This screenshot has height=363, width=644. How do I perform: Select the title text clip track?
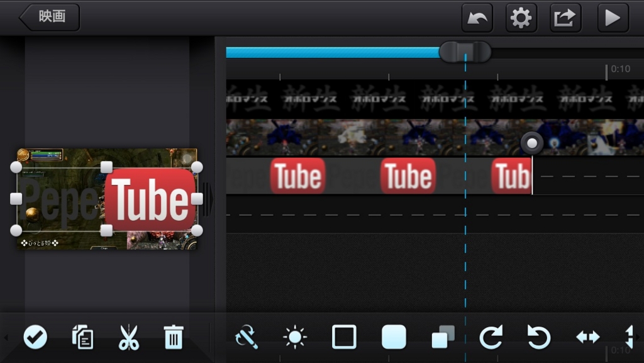[x=435, y=99]
